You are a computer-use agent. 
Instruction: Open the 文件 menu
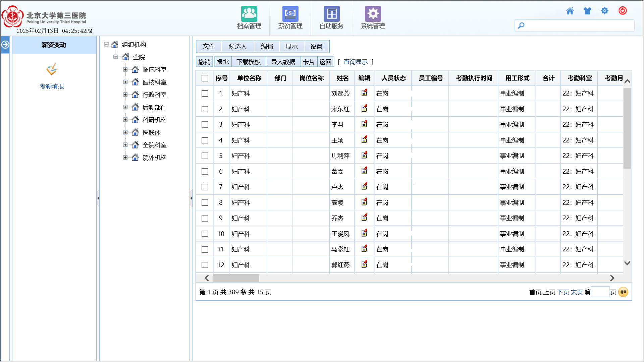[x=208, y=47]
